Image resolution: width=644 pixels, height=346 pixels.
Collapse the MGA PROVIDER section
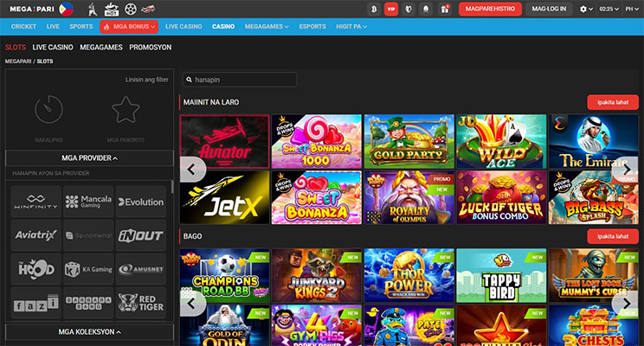pyautogui.click(x=89, y=158)
